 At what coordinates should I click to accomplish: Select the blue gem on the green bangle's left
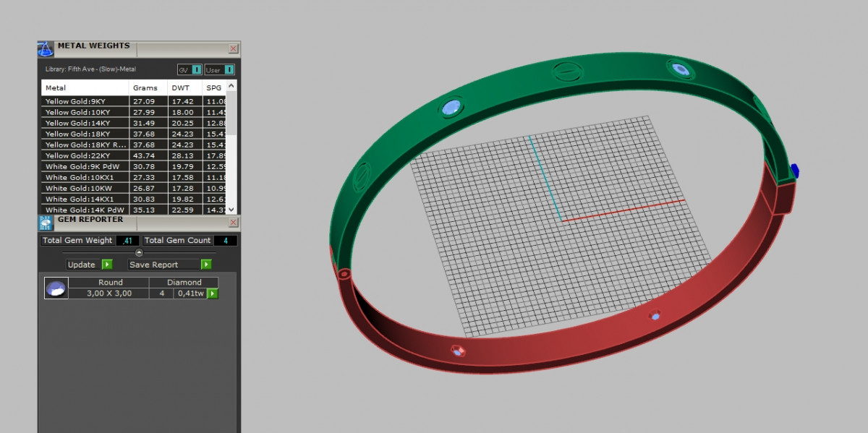[x=450, y=108]
